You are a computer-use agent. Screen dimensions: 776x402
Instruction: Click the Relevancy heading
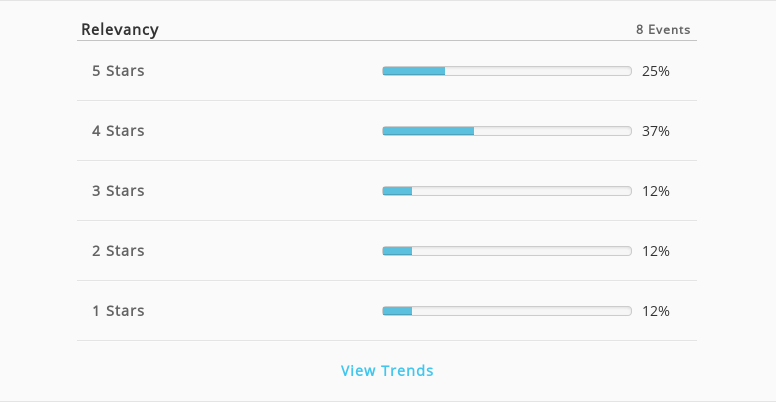(x=120, y=30)
